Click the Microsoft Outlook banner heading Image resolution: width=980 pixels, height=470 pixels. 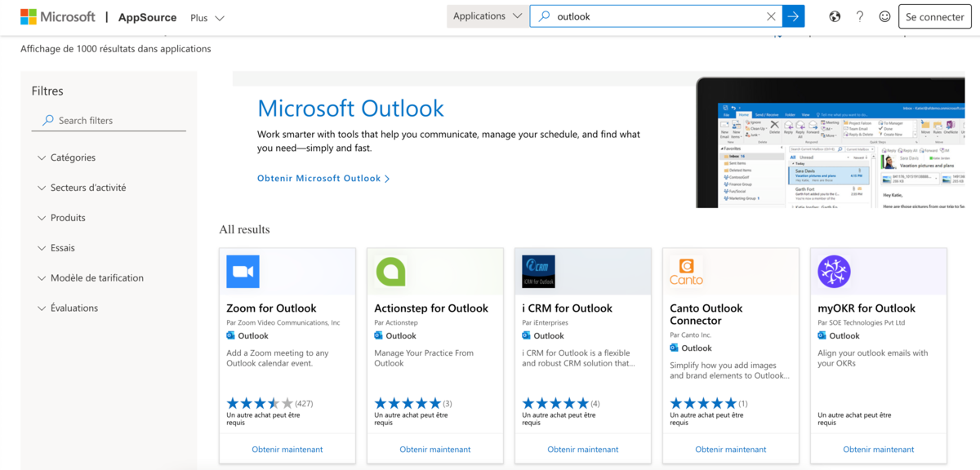point(351,108)
